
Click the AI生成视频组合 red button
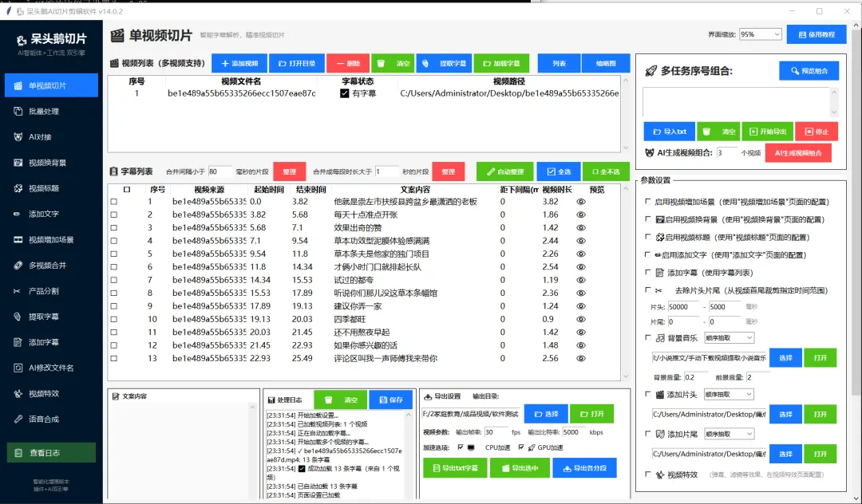point(798,153)
